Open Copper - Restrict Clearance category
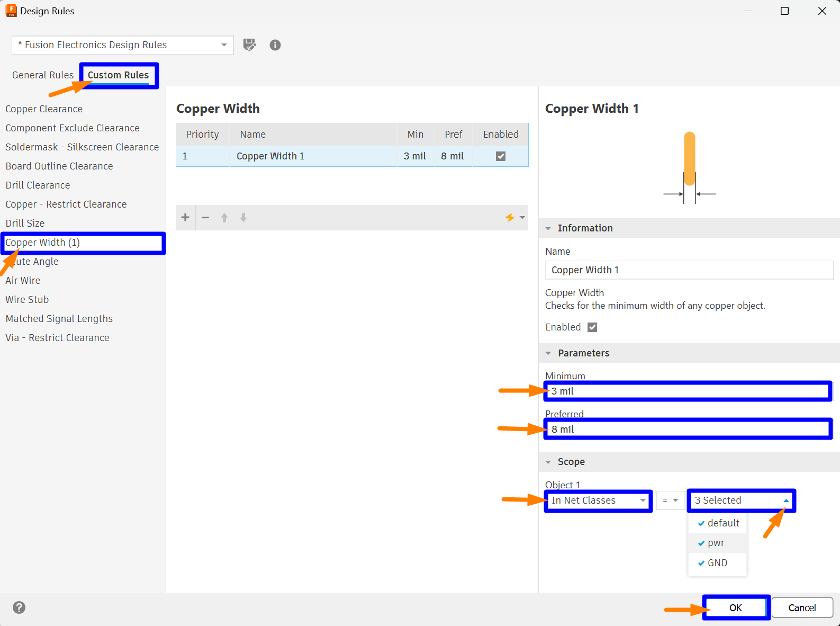 (66, 204)
